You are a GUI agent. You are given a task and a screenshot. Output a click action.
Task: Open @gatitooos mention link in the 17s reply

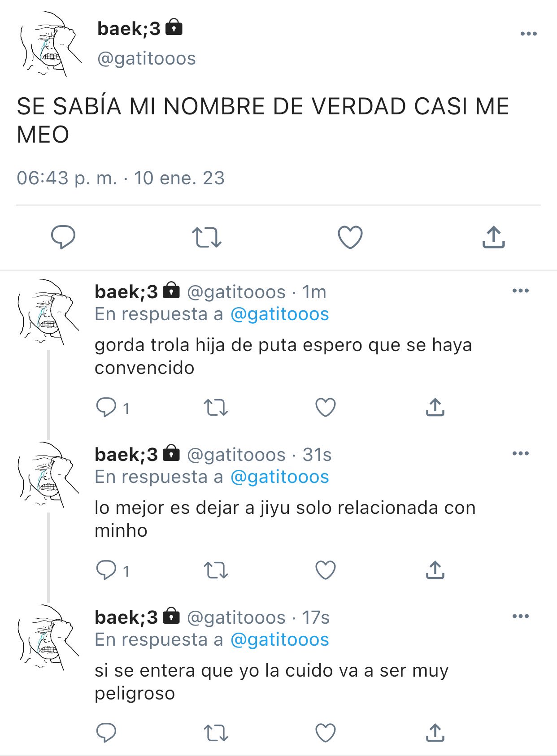pyautogui.click(x=280, y=639)
